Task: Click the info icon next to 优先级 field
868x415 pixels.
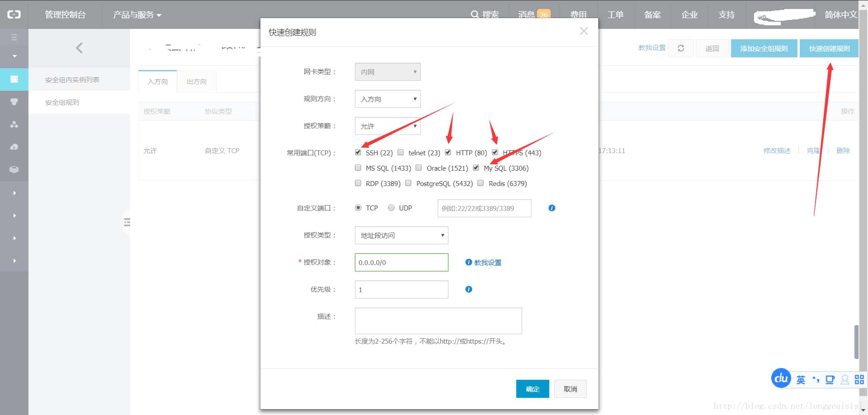Action: tap(468, 289)
